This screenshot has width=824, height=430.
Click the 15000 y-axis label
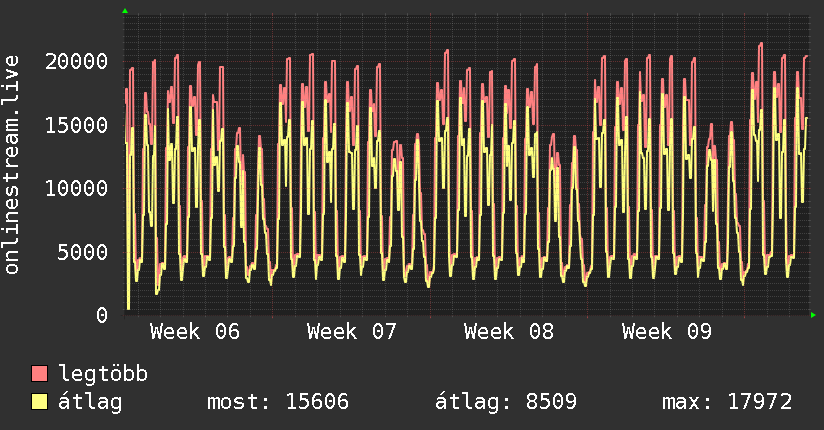[x=78, y=125]
